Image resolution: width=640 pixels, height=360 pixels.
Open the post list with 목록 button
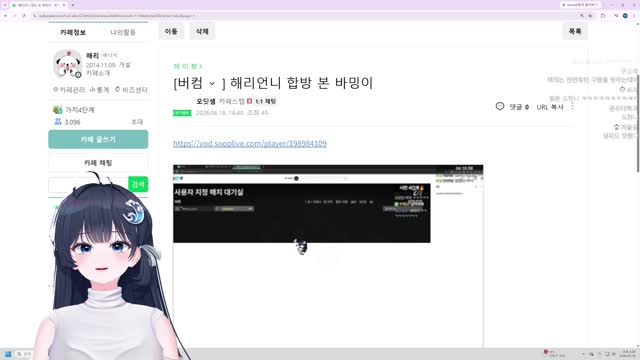[575, 31]
